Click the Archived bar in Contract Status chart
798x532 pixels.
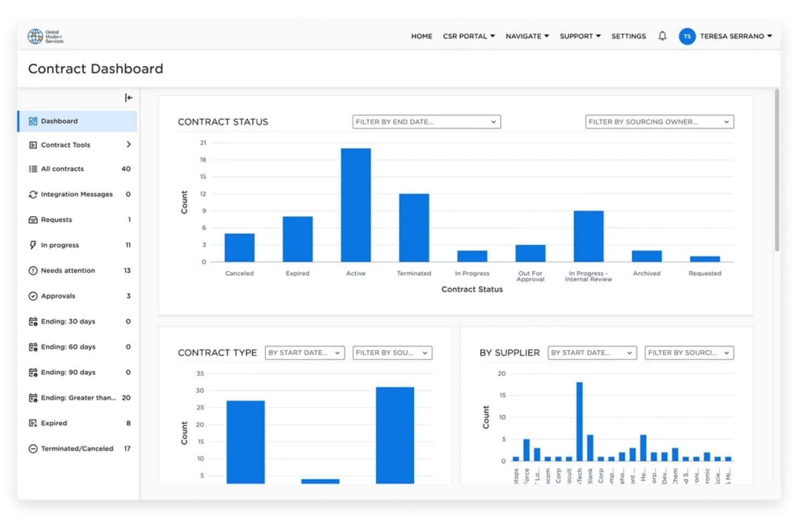646,257
